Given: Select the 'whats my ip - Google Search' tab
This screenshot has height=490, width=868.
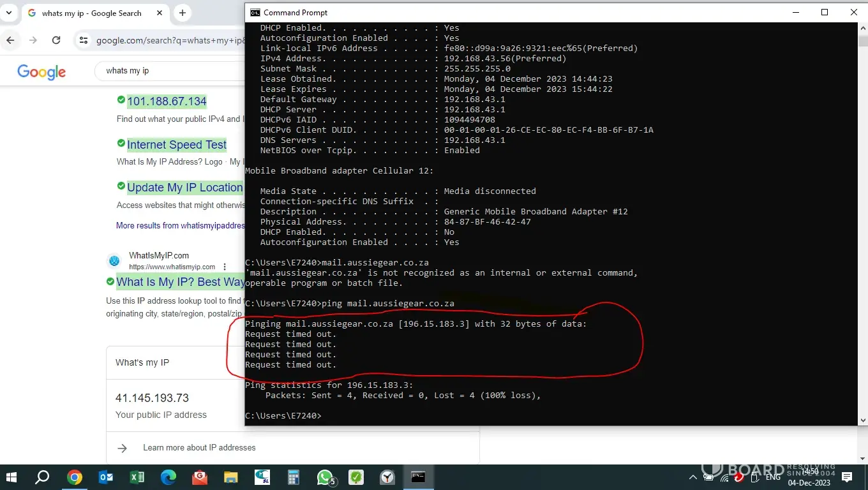Looking at the screenshot, I should point(91,13).
